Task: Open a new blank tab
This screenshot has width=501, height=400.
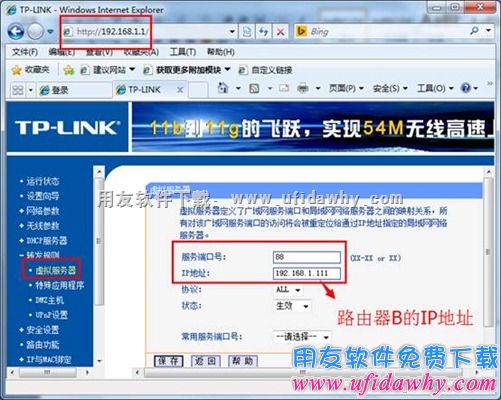Action: 198,90
